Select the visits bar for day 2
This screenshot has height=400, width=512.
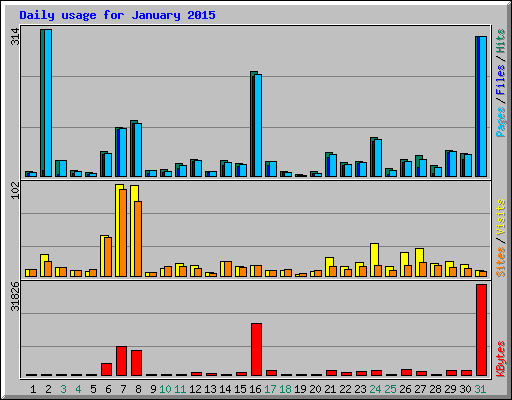[x=42, y=265]
